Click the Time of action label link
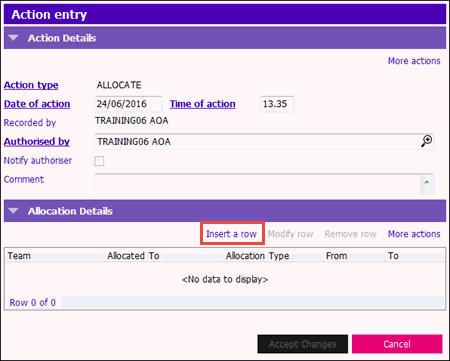Image resolution: width=450 pixels, height=361 pixels. pyautogui.click(x=203, y=104)
